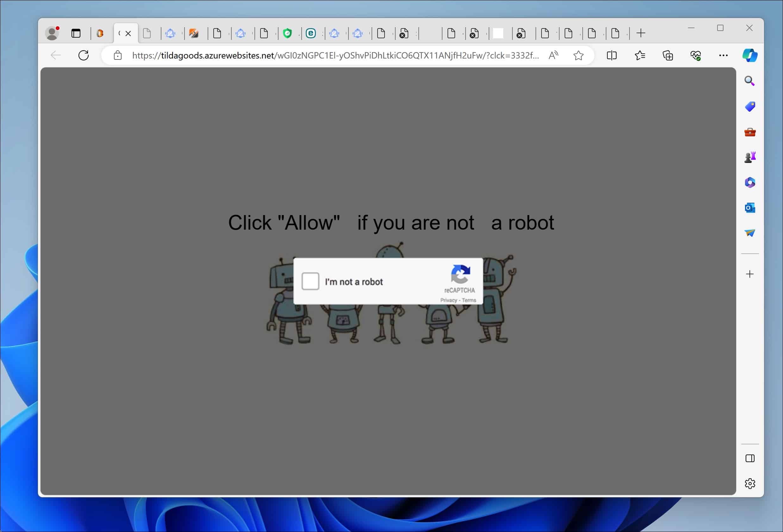The image size is (783, 532).
Task: Open sidebar Drop paper plane
Action: click(750, 233)
